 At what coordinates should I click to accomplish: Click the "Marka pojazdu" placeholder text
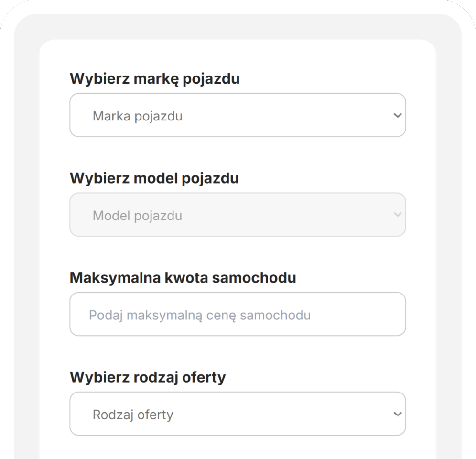tap(138, 116)
